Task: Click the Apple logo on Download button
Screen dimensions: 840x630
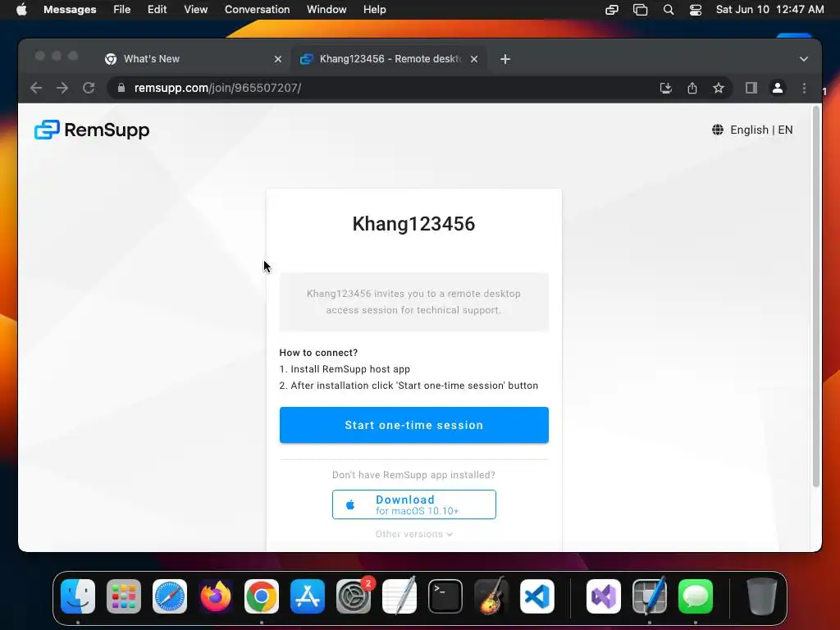Action: click(350, 504)
